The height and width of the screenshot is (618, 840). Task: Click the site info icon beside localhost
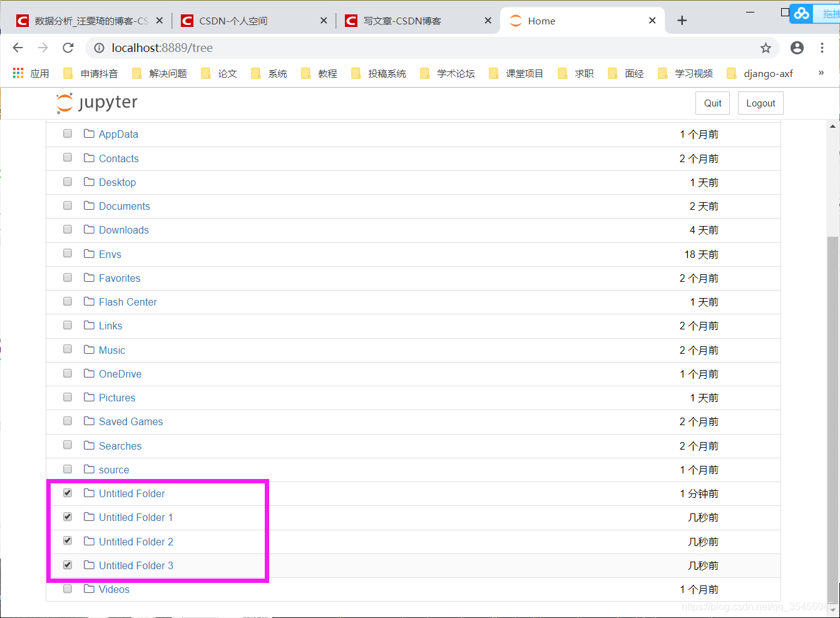pos(99,48)
